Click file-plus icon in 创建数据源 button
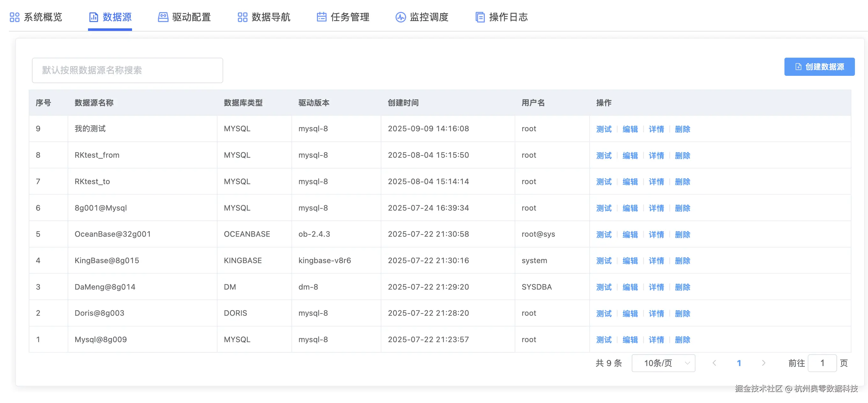This screenshot has height=403, width=868. coord(798,67)
